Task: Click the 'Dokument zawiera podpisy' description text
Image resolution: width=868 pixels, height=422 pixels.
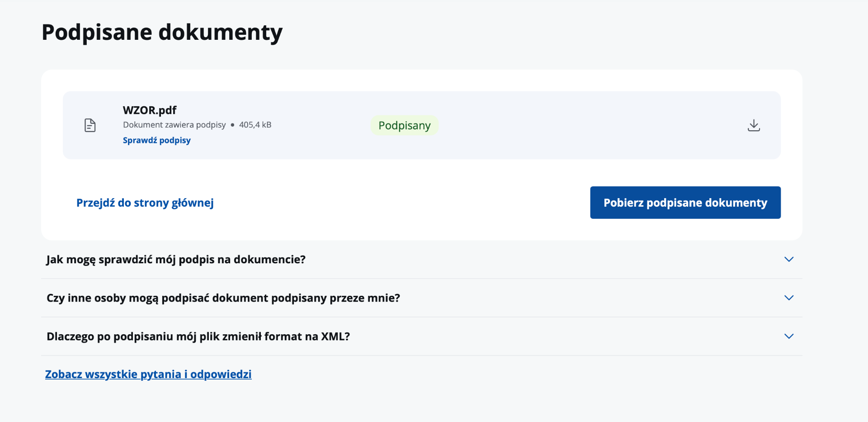Action: click(x=174, y=125)
